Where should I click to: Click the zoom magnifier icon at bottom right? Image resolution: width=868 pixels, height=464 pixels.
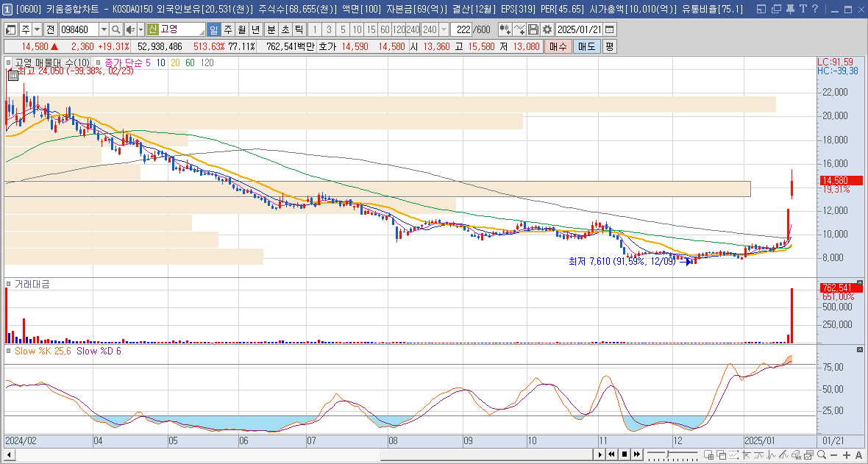click(x=822, y=454)
